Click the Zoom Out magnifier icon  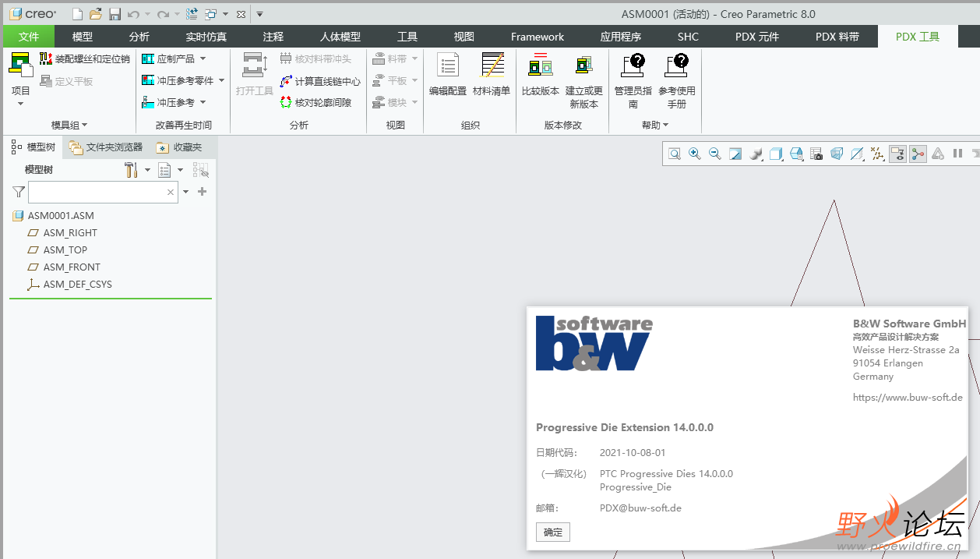click(x=715, y=154)
